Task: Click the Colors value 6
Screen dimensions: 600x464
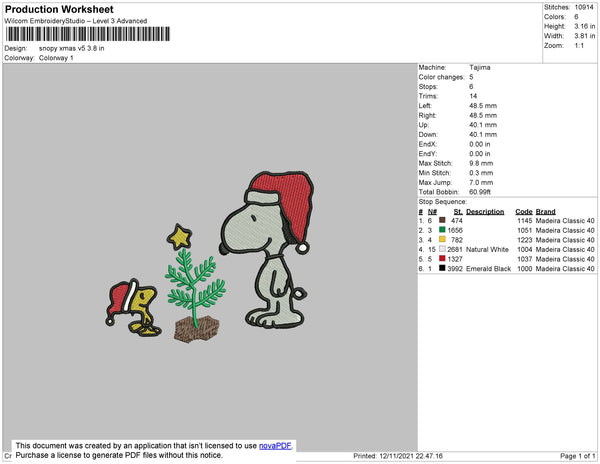Action: (576, 17)
